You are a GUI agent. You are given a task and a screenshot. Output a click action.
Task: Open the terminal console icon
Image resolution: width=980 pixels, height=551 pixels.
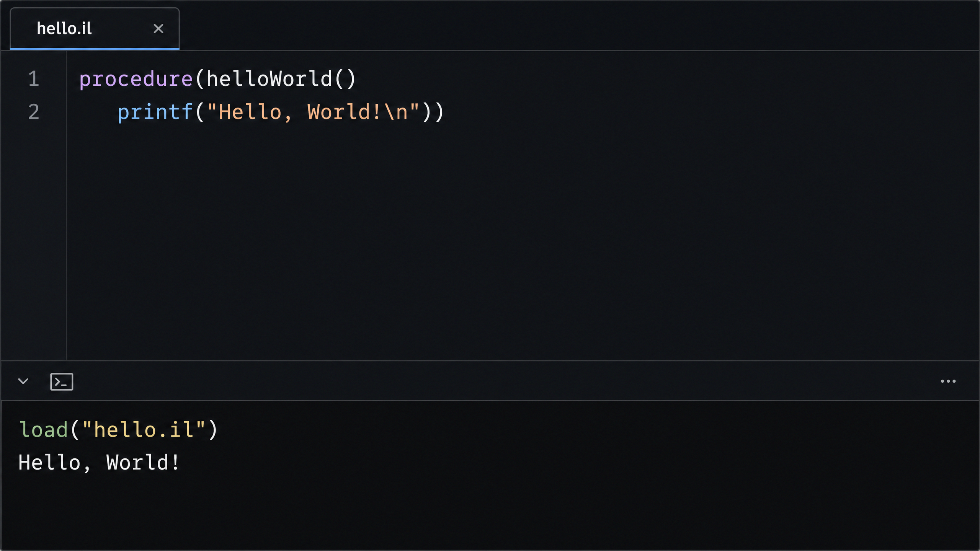[x=62, y=381]
